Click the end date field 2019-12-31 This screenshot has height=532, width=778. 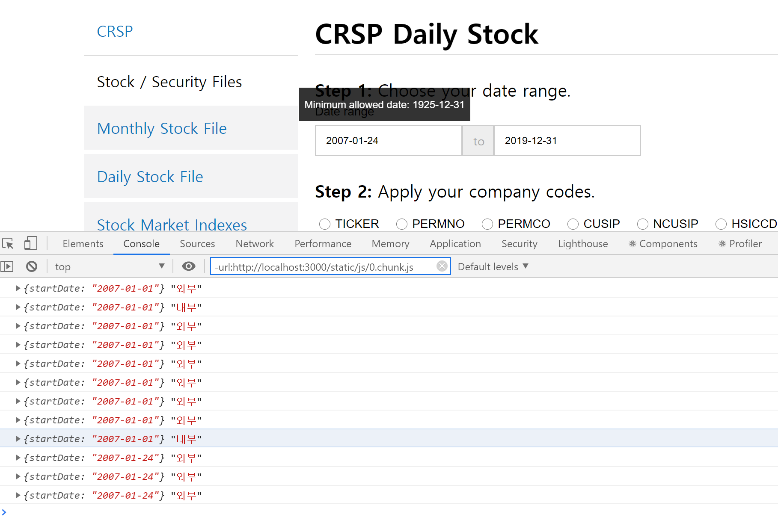(x=567, y=141)
